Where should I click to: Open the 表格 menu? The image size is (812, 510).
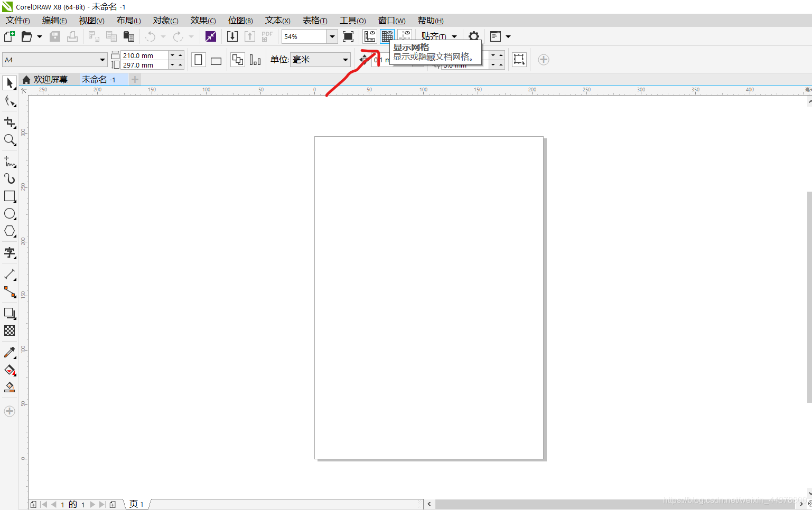pos(315,21)
